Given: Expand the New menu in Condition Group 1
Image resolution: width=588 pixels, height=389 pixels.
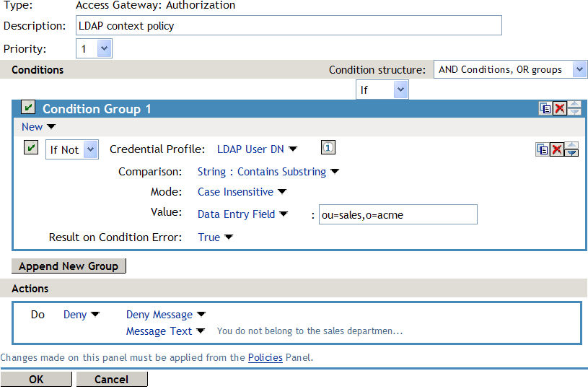Looking at the screenshot, I should [x=38, y=127].
